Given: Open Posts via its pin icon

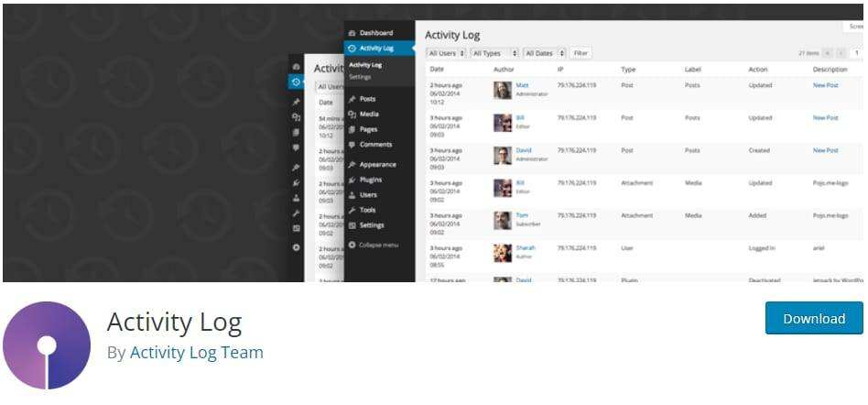Looking at the screenshot, I should pos(352,99).
